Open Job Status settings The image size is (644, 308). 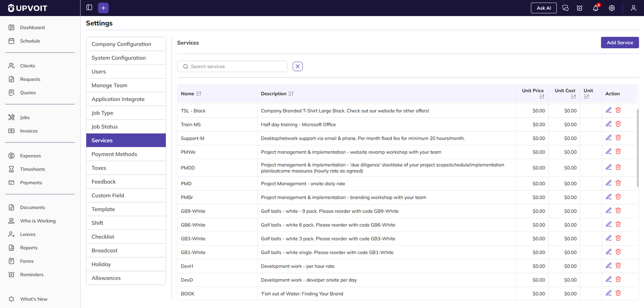click(126, 126)
